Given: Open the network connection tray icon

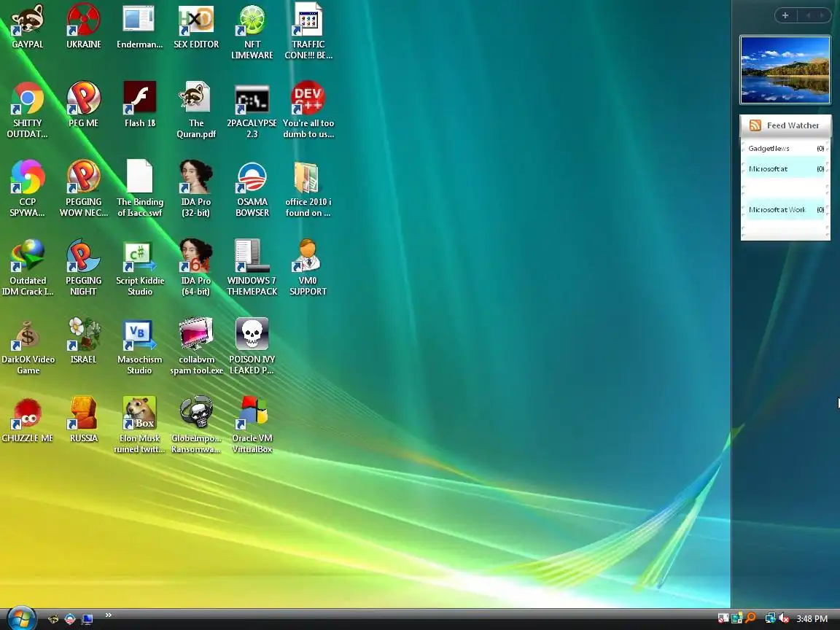Looking at the screenshot, I should click(x=770, y=618).
